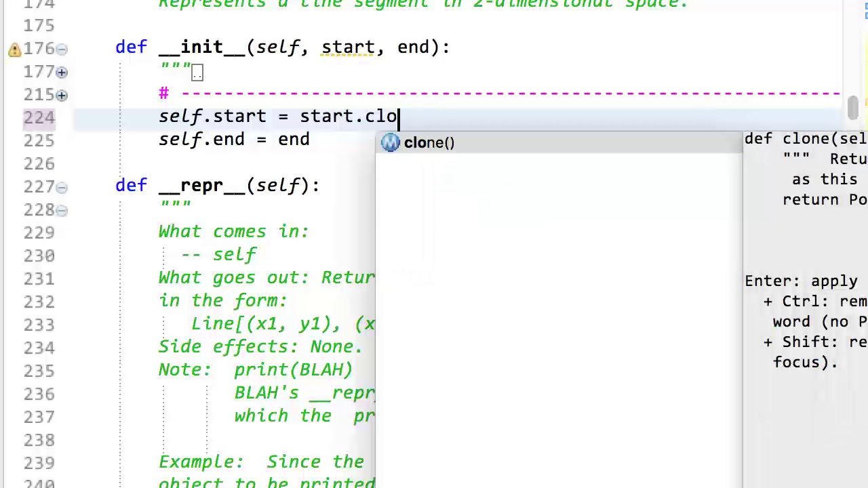The height and width of the screenshot is (488, 868).
Task: Click the warning lock icon on line 176
Action: (14, 49)
